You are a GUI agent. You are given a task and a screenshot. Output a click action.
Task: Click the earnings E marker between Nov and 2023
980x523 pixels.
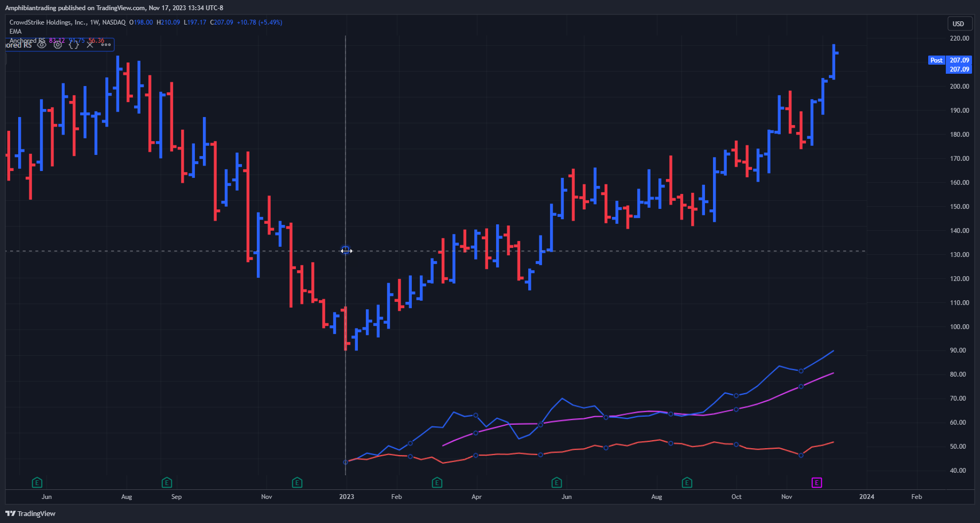pos(297,483)
